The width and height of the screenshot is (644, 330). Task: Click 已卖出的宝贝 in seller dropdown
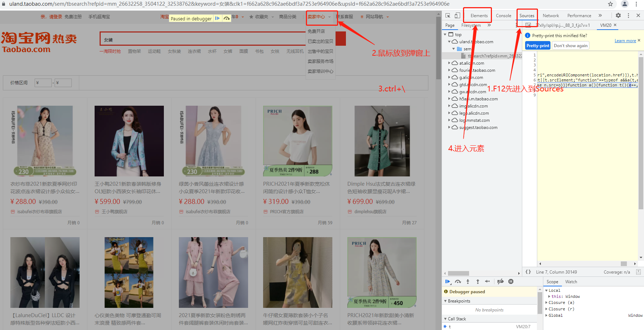[x=320, y=41]
